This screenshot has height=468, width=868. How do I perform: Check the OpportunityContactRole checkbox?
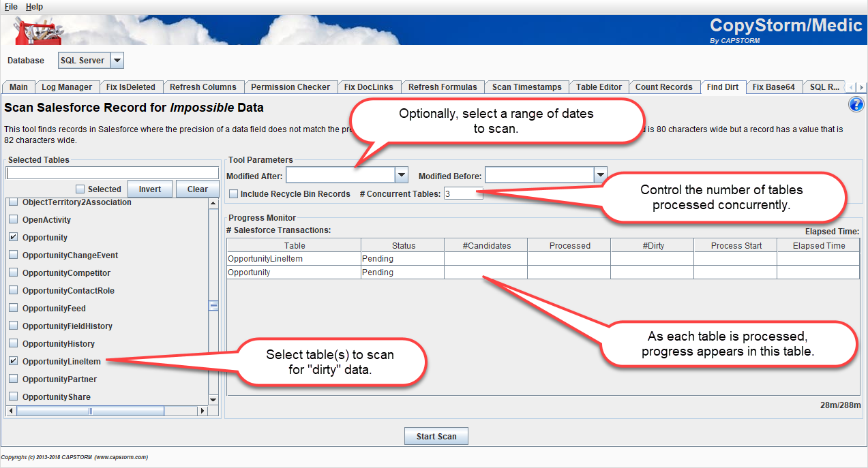(14, 291)
